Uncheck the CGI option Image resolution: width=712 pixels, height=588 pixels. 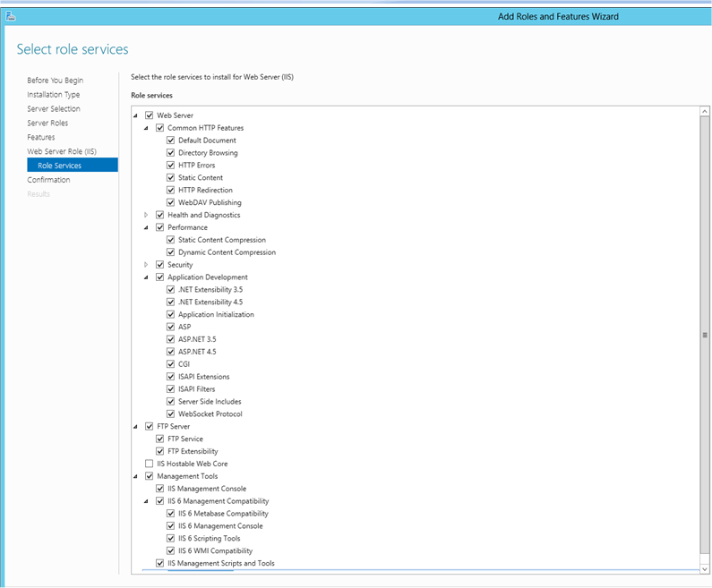[x=171, y=364]
